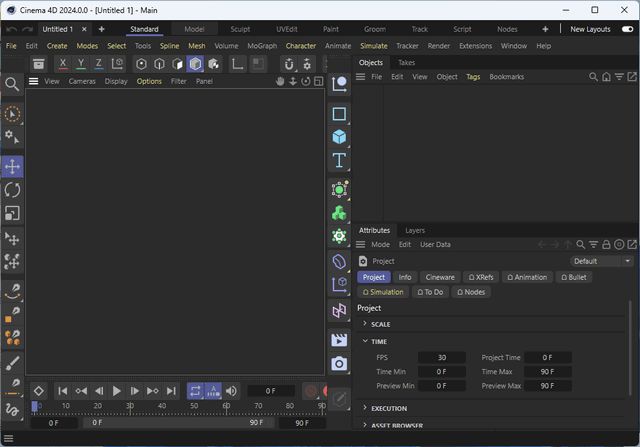Image resolution: width=640 pixels, height=447 pixels.
Task: Click the Text spline tool icon
Action: click(340, 161)
